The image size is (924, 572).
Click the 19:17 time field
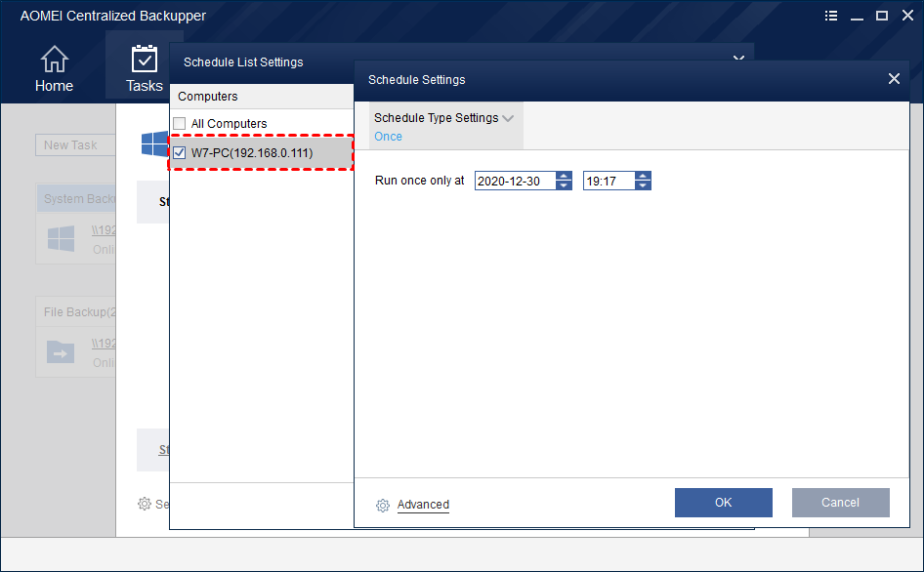coord(609,181)
